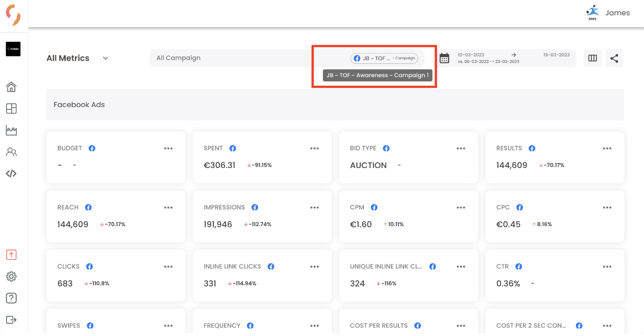Click Facebook icon beside RESULTS

click(532, 148)
